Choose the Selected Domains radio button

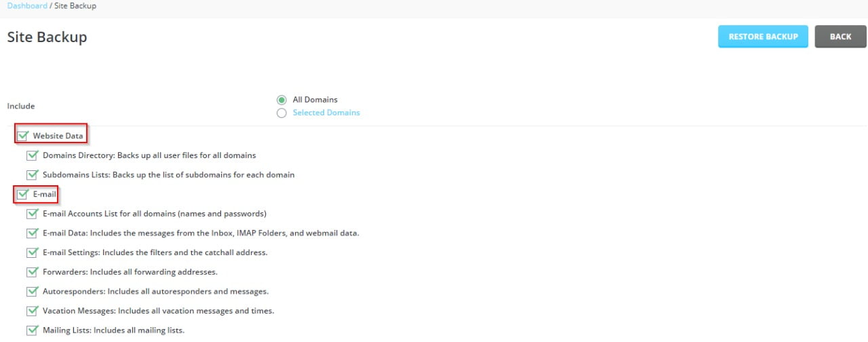[x=281, y=113]
